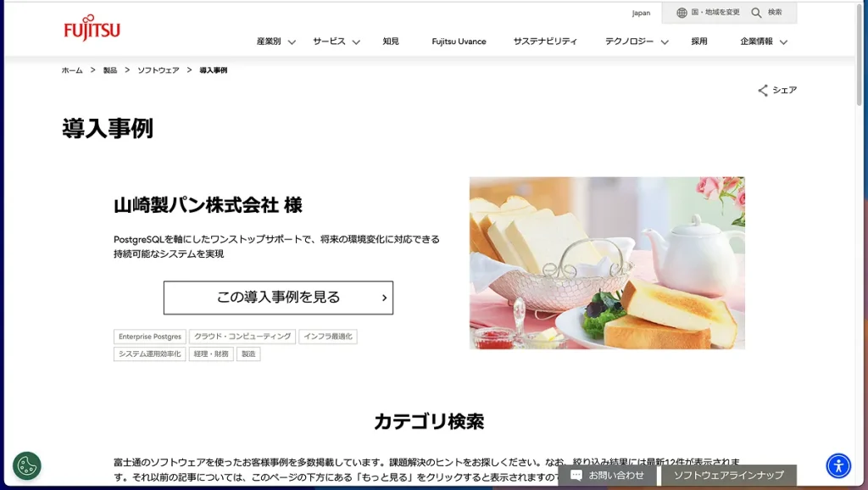Click the カテゴリ検索 heading
The height and width of the screenshot is (490, 868).
[x=429, y=422]
